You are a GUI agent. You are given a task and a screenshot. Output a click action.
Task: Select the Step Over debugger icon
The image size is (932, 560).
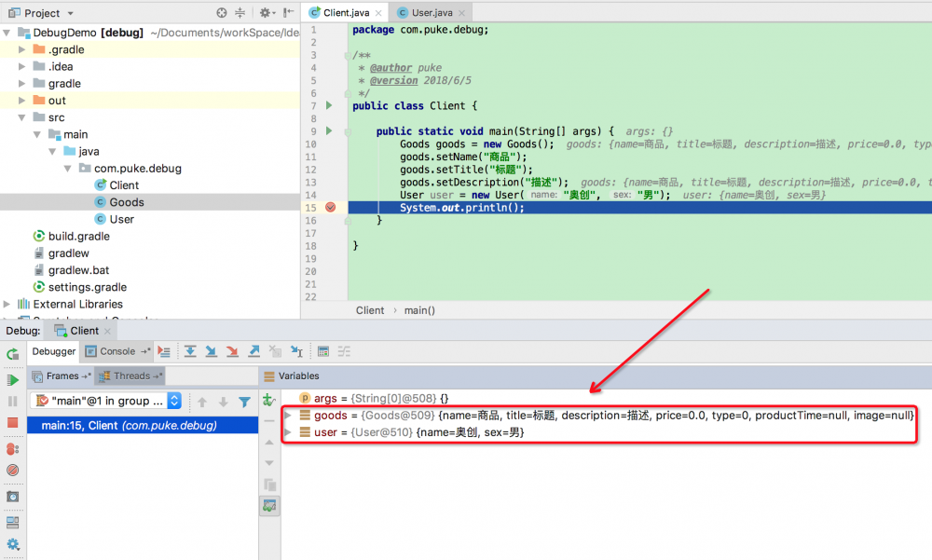tap(191, 351)
